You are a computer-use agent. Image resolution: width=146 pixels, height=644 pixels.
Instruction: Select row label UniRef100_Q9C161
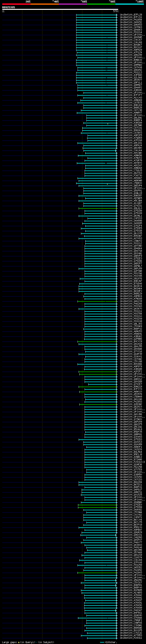(x=131, y=143)
